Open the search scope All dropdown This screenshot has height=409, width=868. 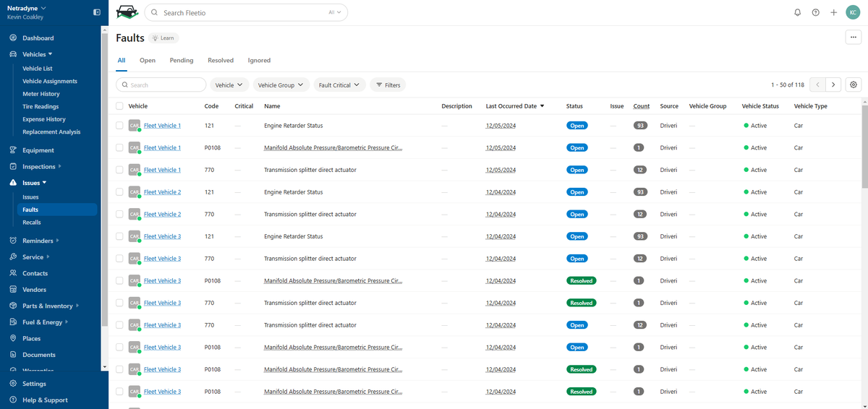[335, 12]
